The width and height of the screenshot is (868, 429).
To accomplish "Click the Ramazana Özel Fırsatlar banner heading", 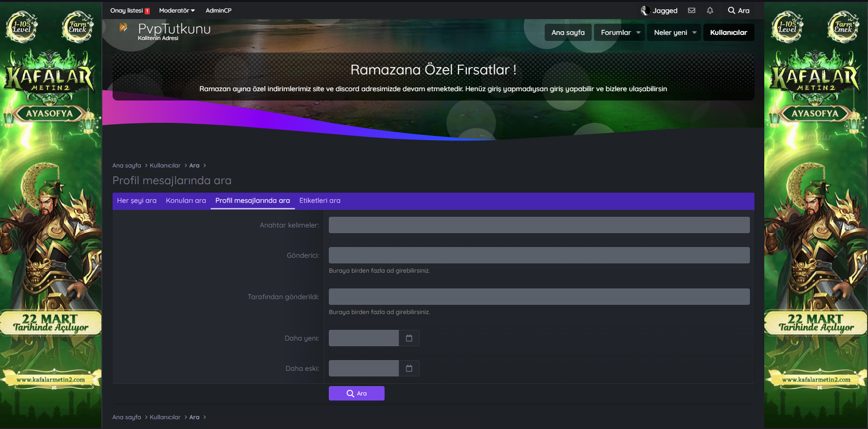I will (433, 70).
